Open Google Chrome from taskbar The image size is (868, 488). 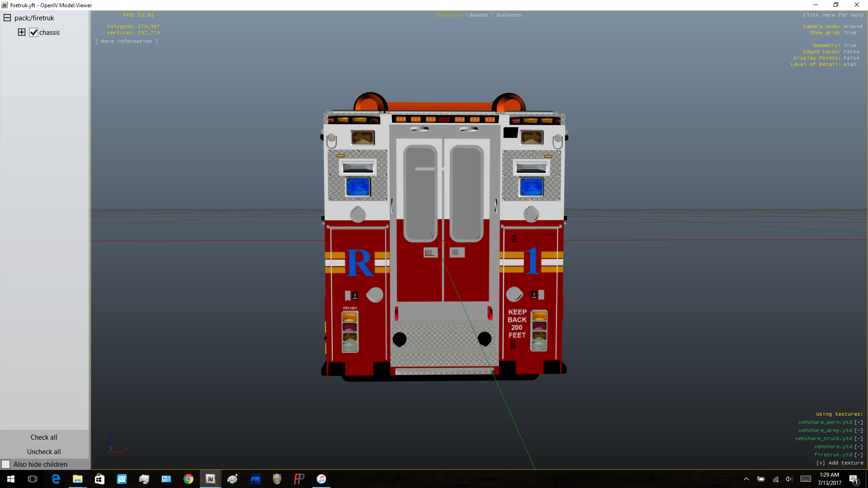pyautogui.click(x=189, y=479)
